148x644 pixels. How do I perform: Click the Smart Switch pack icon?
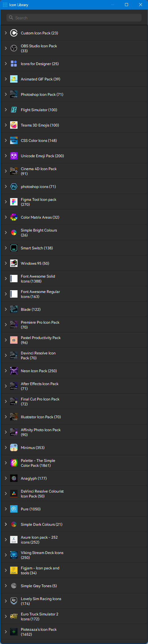14,248
